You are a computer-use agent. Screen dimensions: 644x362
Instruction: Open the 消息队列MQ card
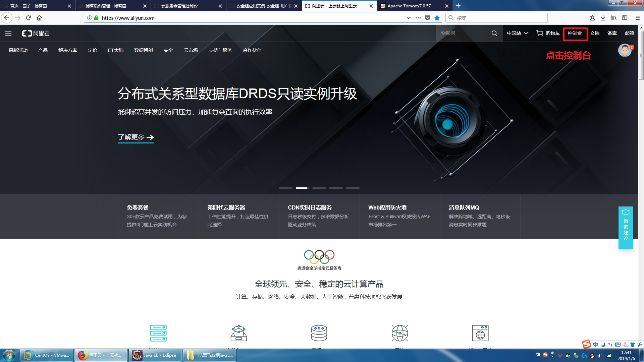[x=480, y=216]
